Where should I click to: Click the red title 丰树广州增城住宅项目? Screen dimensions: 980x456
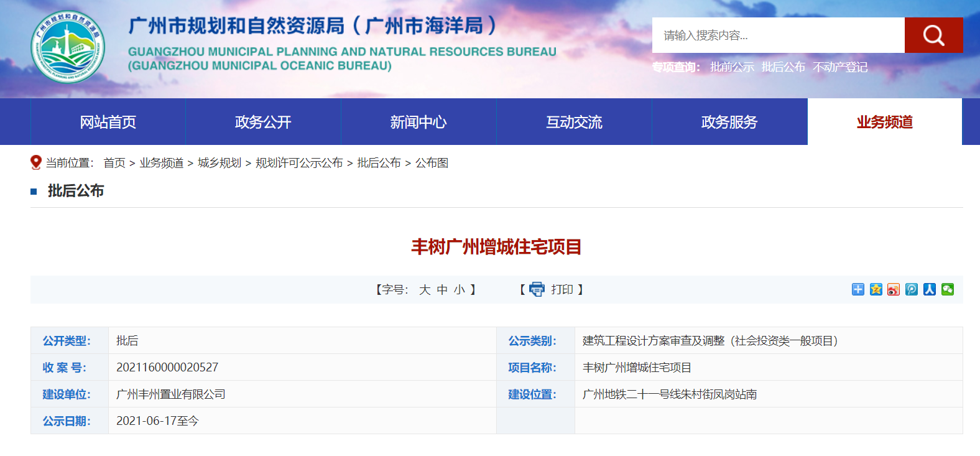pos(496,247)
